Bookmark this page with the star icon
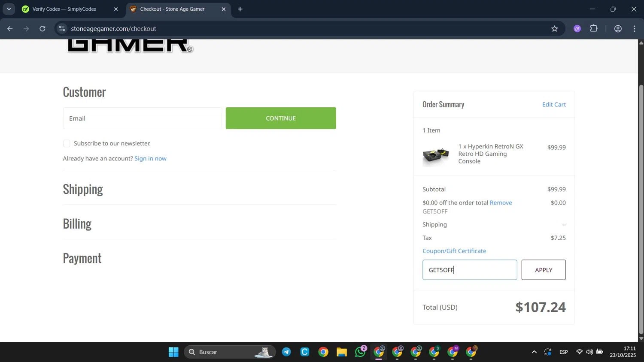Image resolution: width=644 pixels, height=362 pixels. coord(554,29)
